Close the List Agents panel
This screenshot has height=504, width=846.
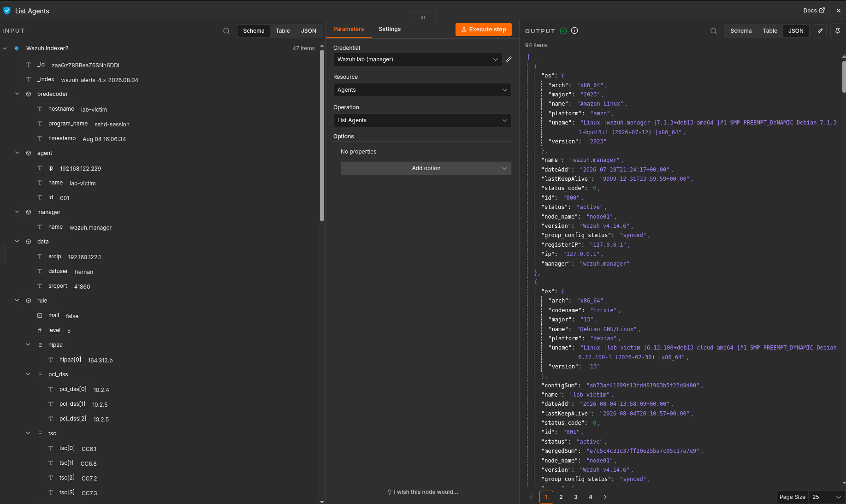(x=839, y=11)
